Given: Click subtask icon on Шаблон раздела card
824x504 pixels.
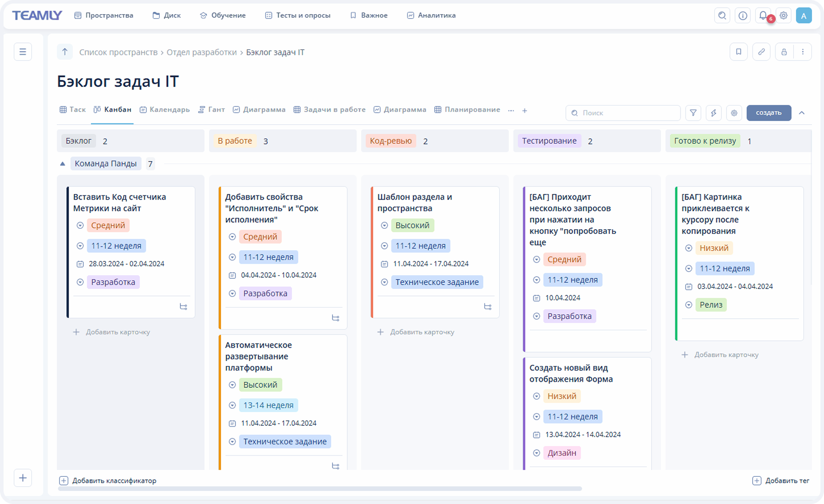Looking at the screenshot, I should pos(488,307).
